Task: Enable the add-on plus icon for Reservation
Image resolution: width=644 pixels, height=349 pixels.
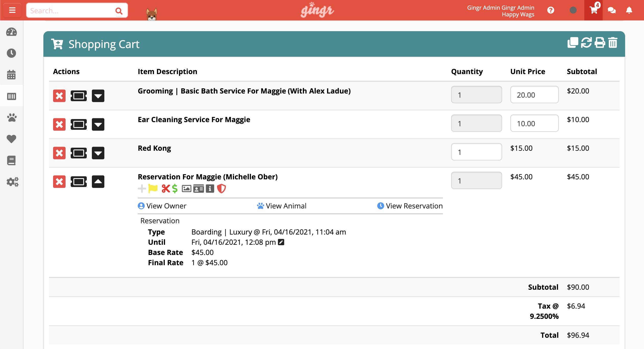Action: tap(142, 188)
